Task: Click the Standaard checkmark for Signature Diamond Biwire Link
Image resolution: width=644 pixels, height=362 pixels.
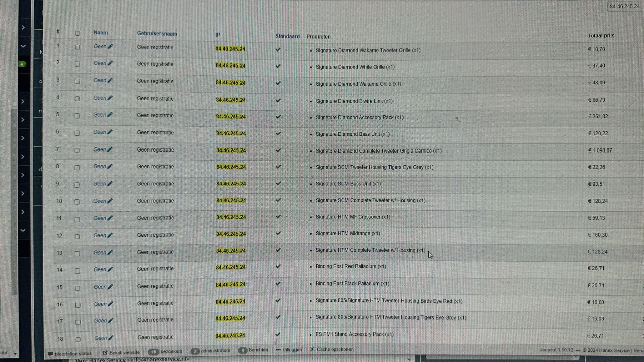Action: point(278,100)
